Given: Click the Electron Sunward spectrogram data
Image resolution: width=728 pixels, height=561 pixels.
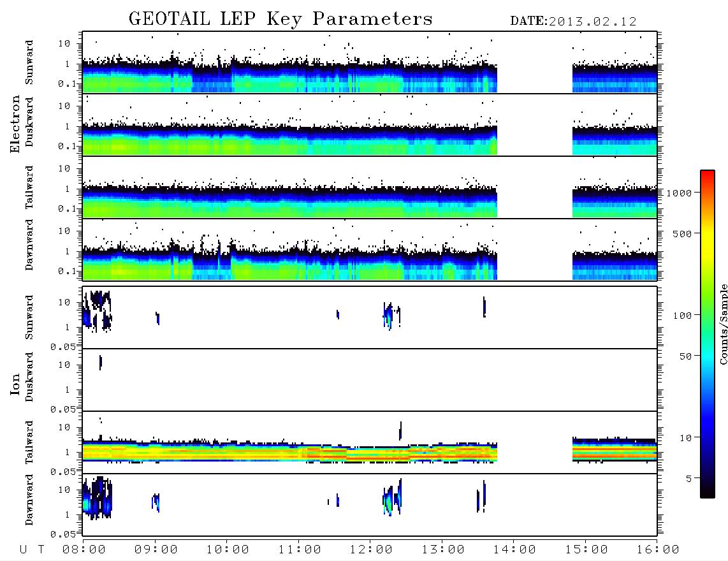Looking at the screenshot, I should 289,76.
